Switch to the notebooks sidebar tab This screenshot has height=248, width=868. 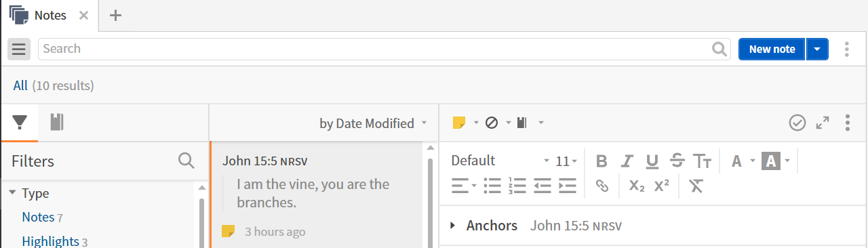(x=57, y=122)
